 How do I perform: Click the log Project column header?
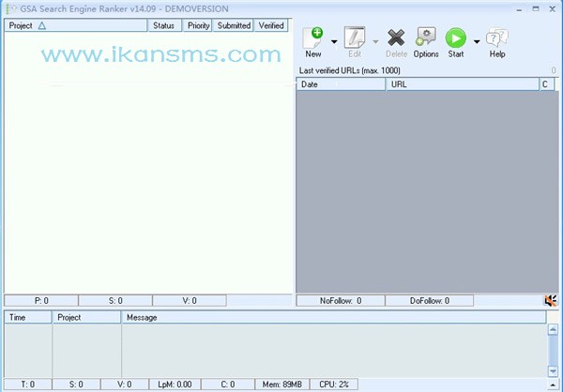[86, 317]
